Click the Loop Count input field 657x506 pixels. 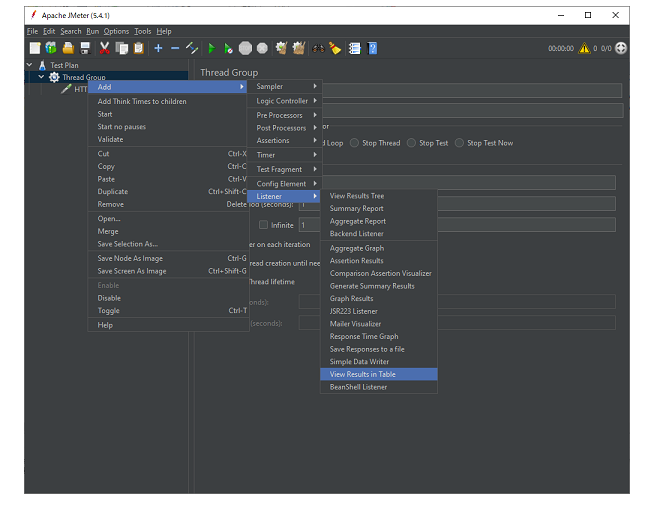[x=457, y=225]
